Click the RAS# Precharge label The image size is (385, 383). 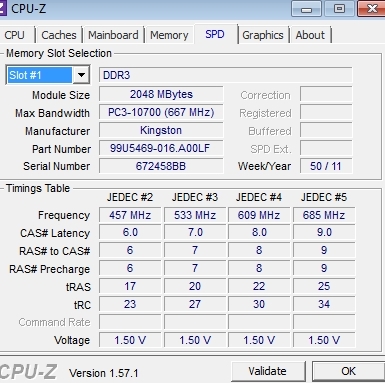click(x=50, y=269)
